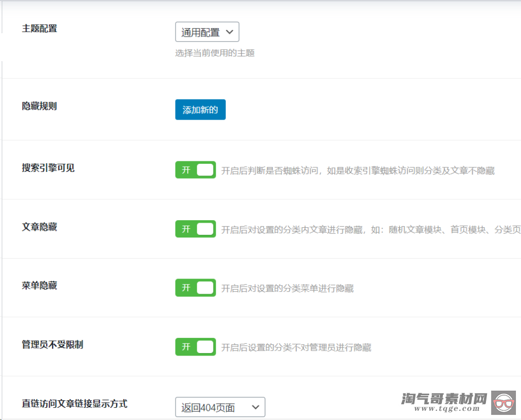Click the 管理员不受限制 label
Screen dimensions: 521x420
52,344
